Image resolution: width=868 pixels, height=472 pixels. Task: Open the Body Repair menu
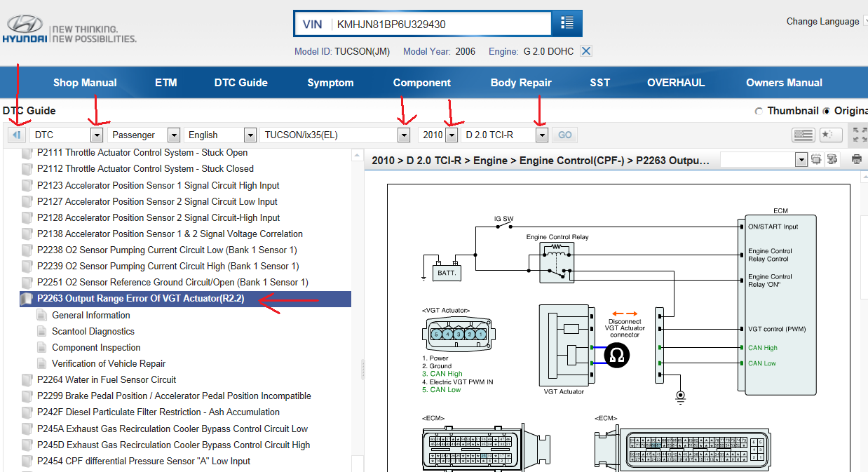click(521, 83)
